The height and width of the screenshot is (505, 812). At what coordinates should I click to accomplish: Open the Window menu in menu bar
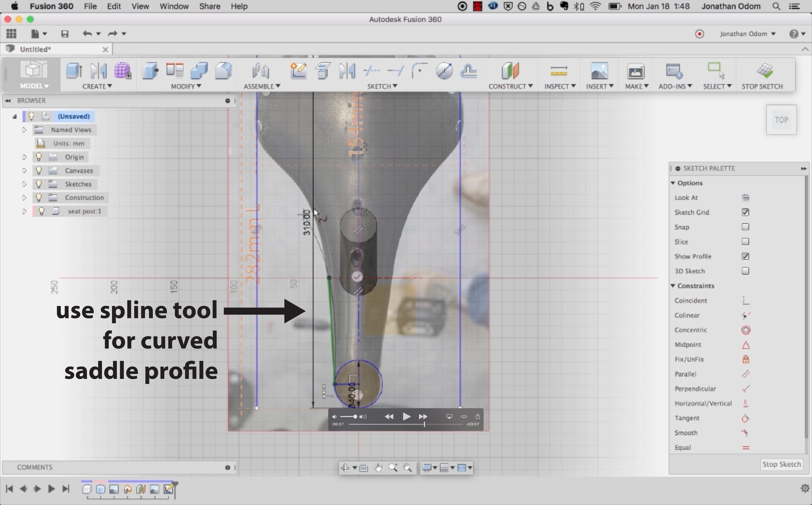(174, 6)
